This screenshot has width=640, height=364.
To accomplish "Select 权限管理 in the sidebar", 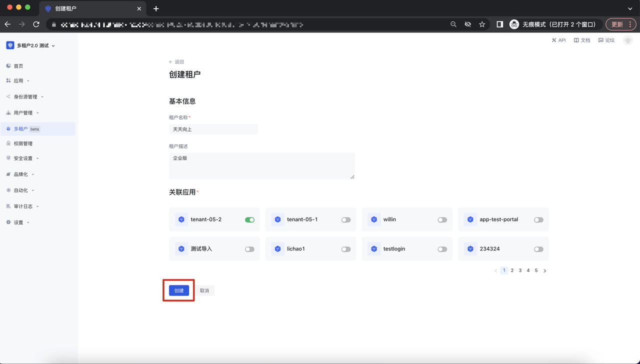I will pyautogui.click(x=23, y=143).
